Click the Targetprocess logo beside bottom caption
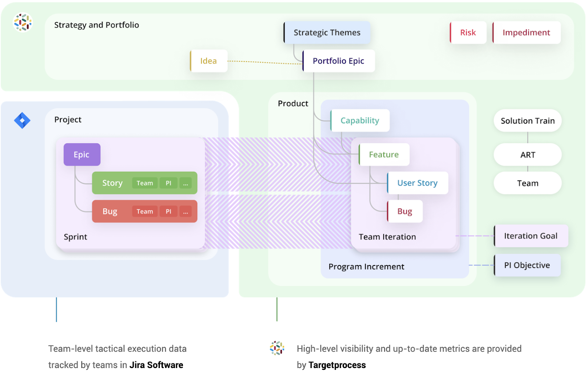Viewport: 588px width, 389px height. (277, 348)
